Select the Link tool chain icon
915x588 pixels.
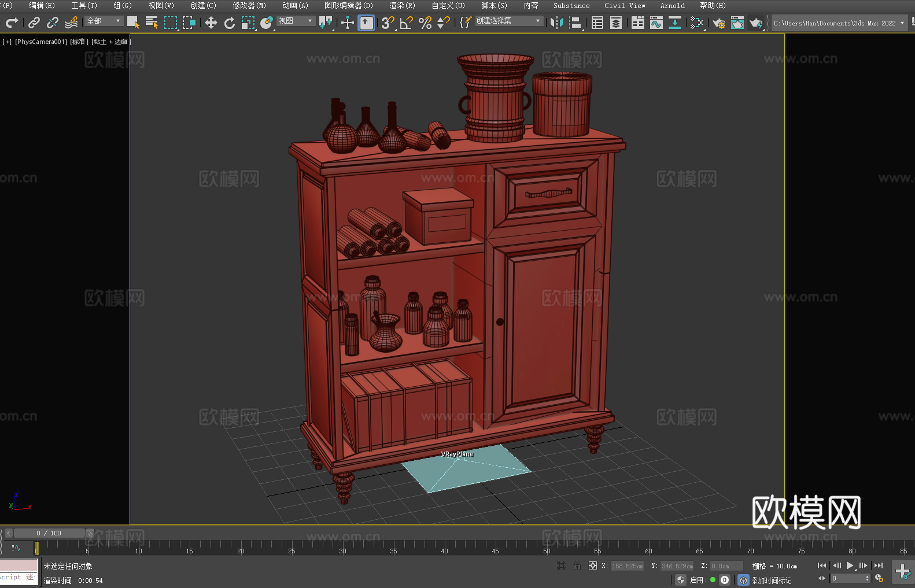tap(34, 23)
